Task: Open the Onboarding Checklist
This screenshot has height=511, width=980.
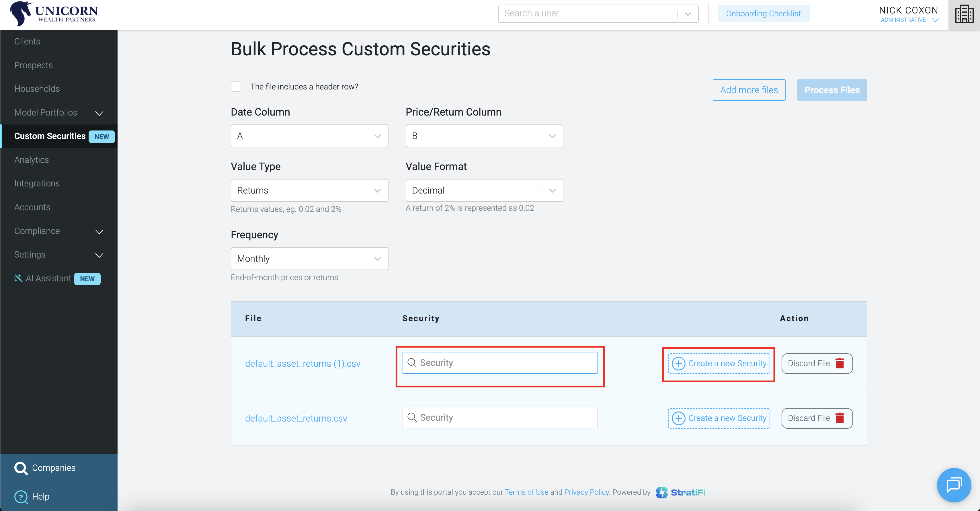Action: point(763,14)
